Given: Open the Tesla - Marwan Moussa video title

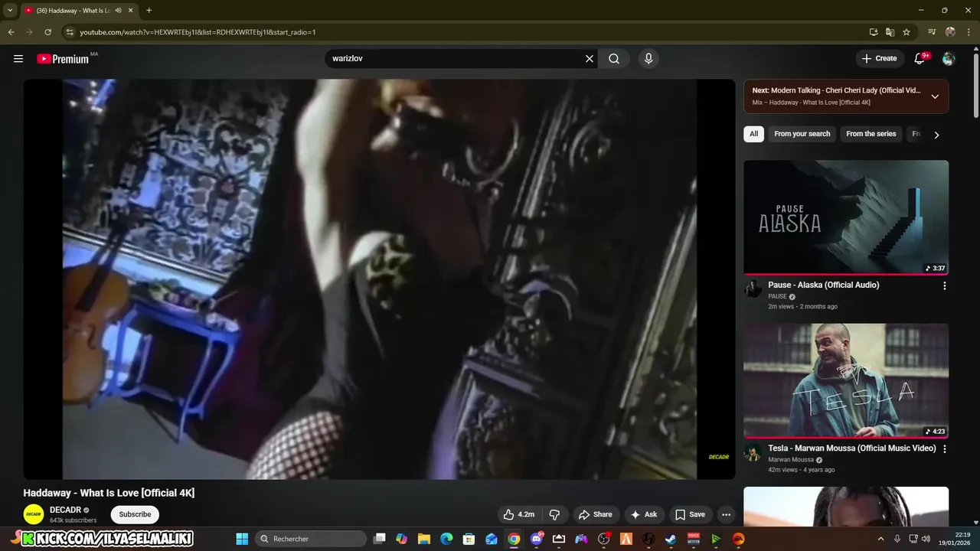Looking at the screenshot, I should point(851,448).
